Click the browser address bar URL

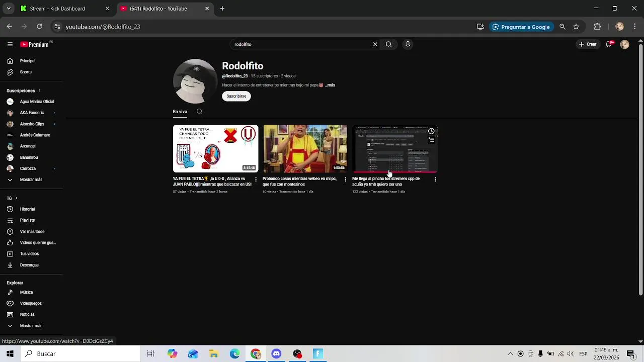point(103,27)
